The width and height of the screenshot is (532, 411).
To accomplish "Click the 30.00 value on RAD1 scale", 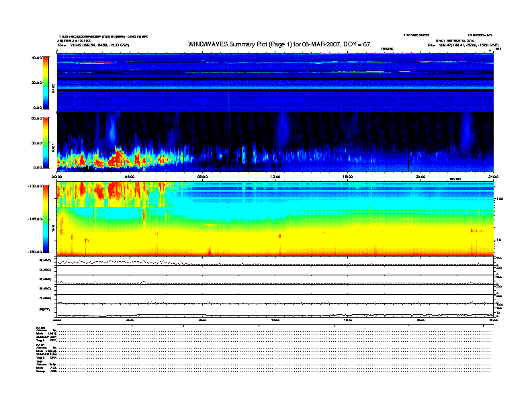I will 36,143.
